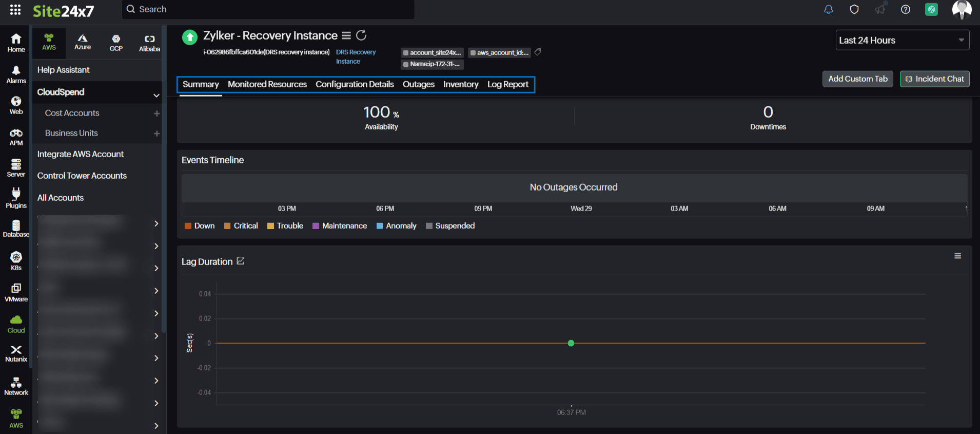Open Alarms in the left sidebar
The width and height of the screenshot is (980, 434).
16,74
